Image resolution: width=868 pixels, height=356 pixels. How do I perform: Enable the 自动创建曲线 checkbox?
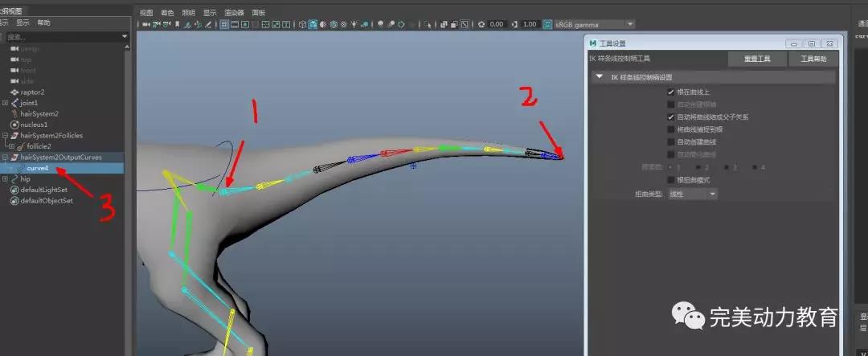671,142
